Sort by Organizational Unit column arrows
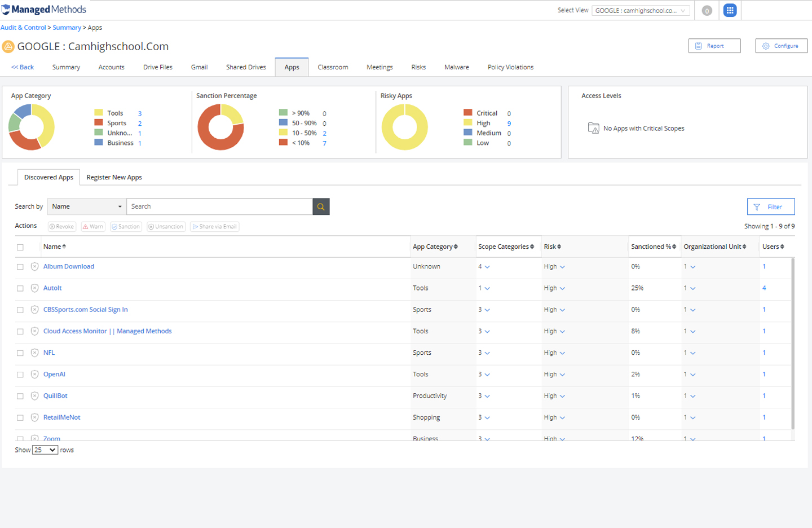This screenshot has height=528, width=812. click(744, 247)
